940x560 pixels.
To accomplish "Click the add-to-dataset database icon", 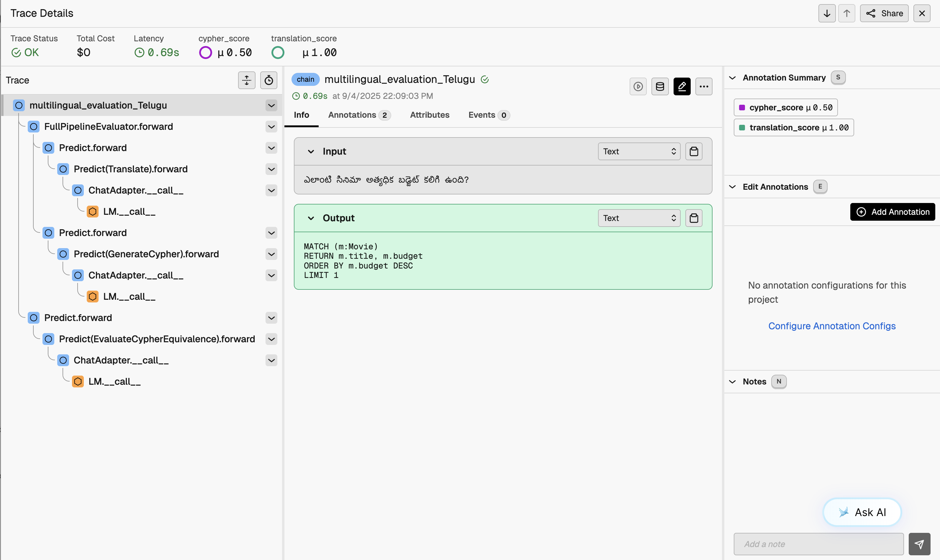I will pyautogui.click(x=660, y=87).
